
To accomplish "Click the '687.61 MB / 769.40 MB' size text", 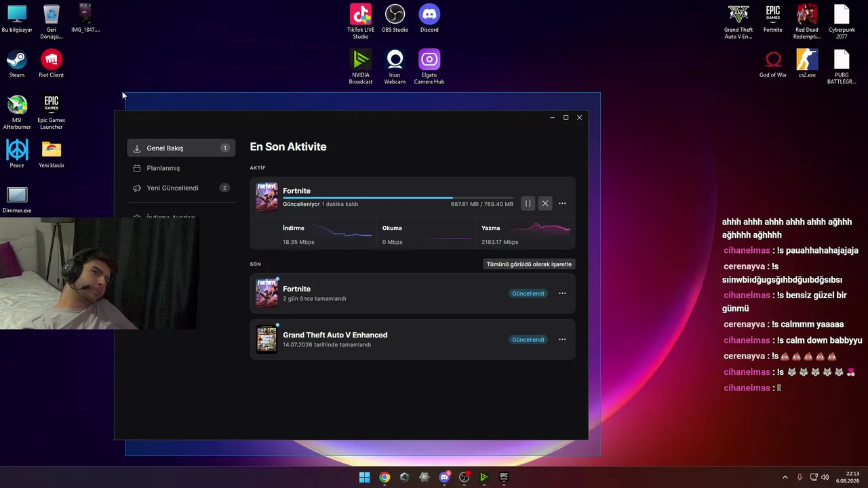I will tap(482, 204).
